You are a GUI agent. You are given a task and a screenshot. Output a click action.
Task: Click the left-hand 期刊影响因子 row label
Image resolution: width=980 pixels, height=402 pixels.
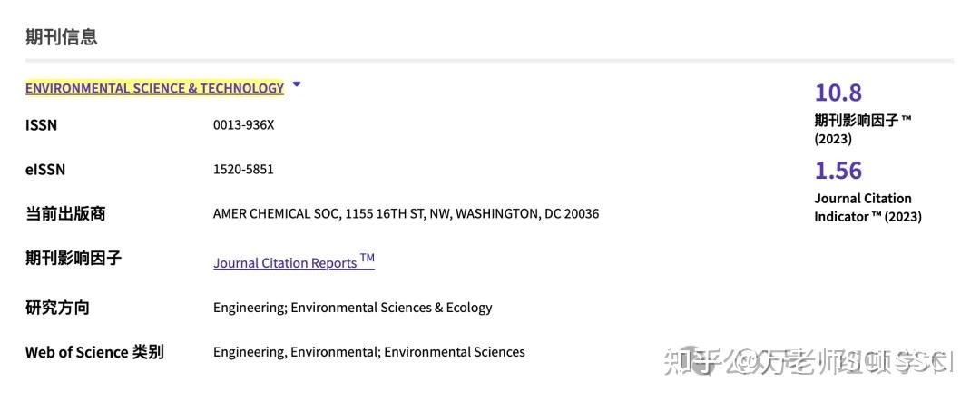pyautogui.click(x=73, y=259)
